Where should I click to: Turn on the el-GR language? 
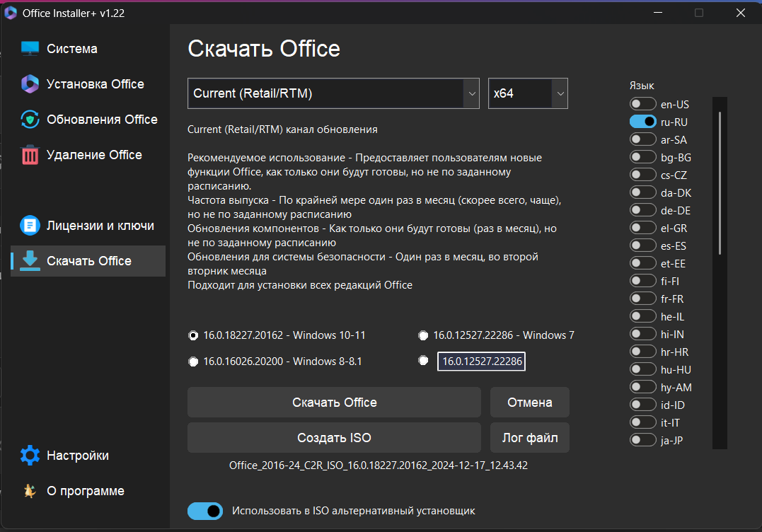[x=643, y=228]
